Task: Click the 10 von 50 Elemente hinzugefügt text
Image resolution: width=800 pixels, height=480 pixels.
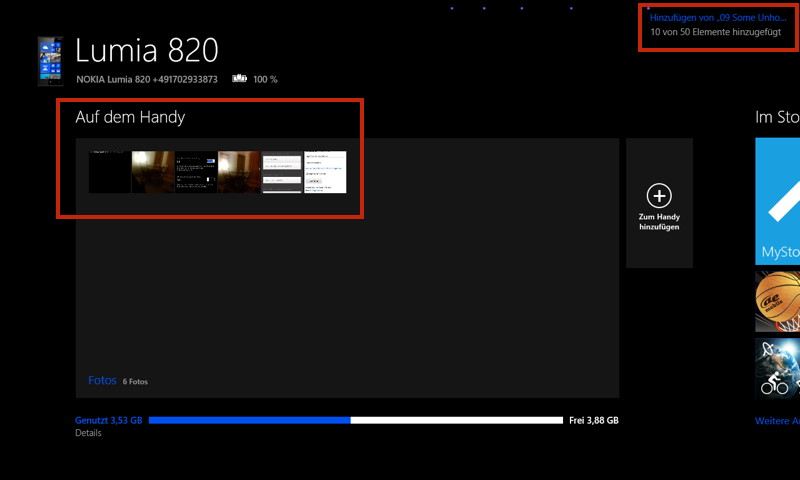Action: (715, 32)
